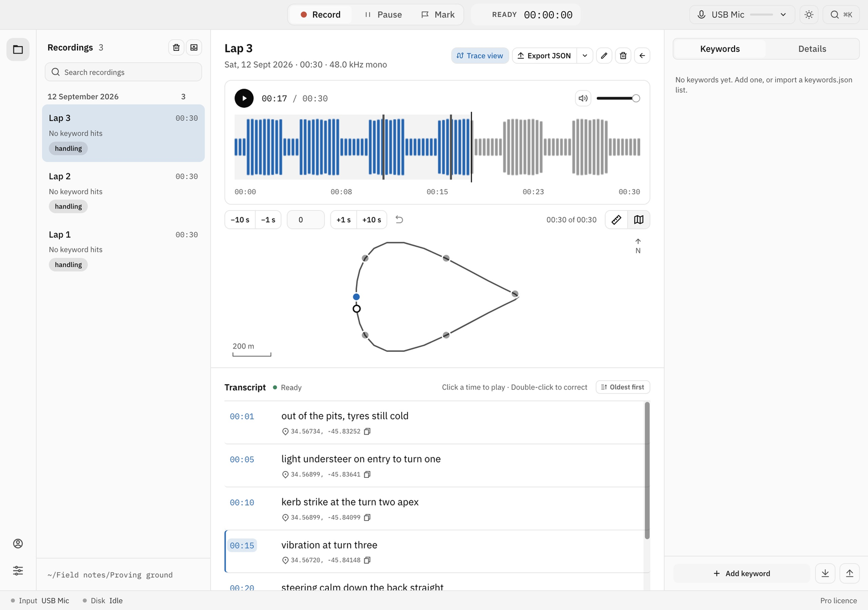Open command search ⌘K button

(841, 15)
